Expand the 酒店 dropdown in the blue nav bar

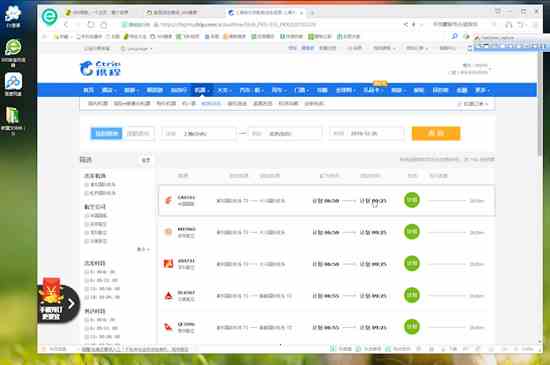[109, 90]
